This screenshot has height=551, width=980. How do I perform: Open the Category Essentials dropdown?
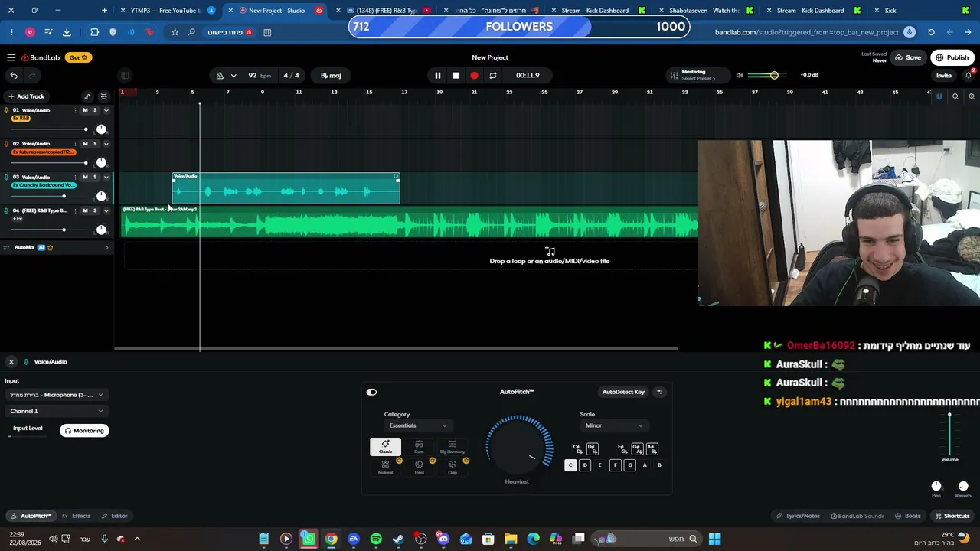tap(418, 425)
